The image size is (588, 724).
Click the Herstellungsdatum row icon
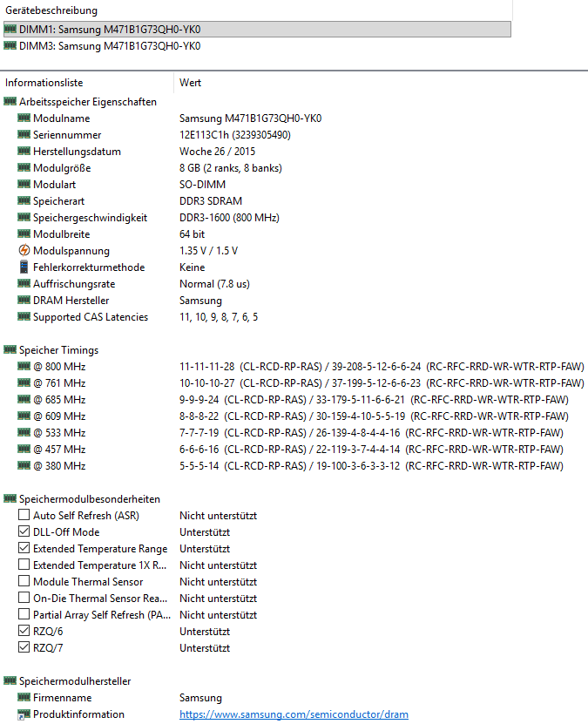(x=24, y=152)
